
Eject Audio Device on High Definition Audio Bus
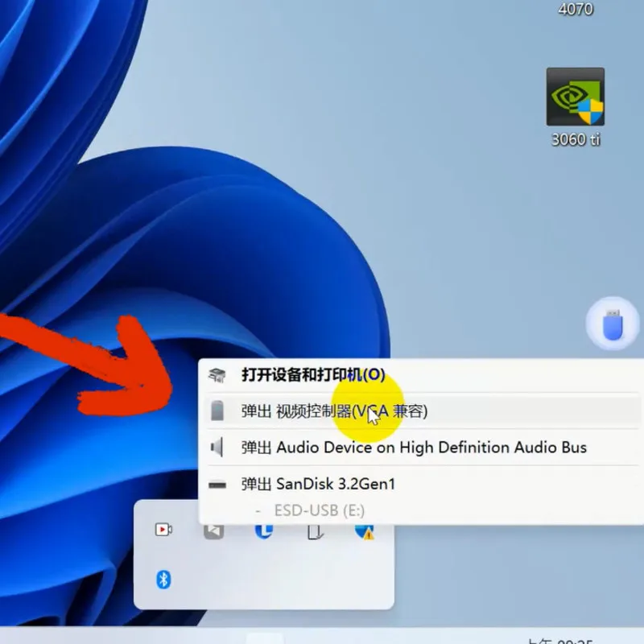coord(414,448)
